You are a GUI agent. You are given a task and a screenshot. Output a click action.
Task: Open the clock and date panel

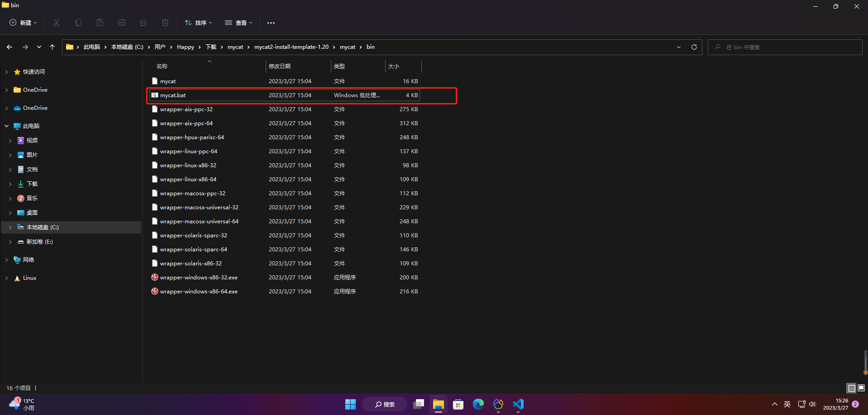(x=836, y=404)
